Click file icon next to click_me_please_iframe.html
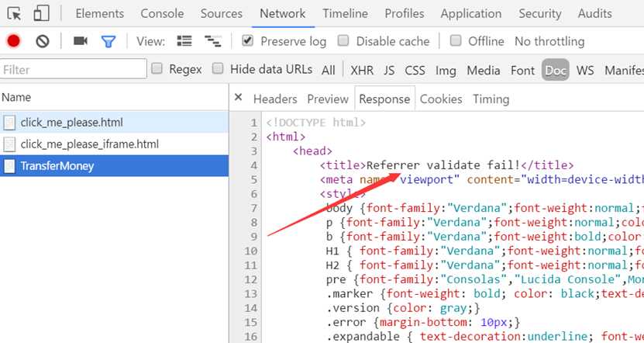The width and height of the screenshot is (644, 343). (9, 144)
